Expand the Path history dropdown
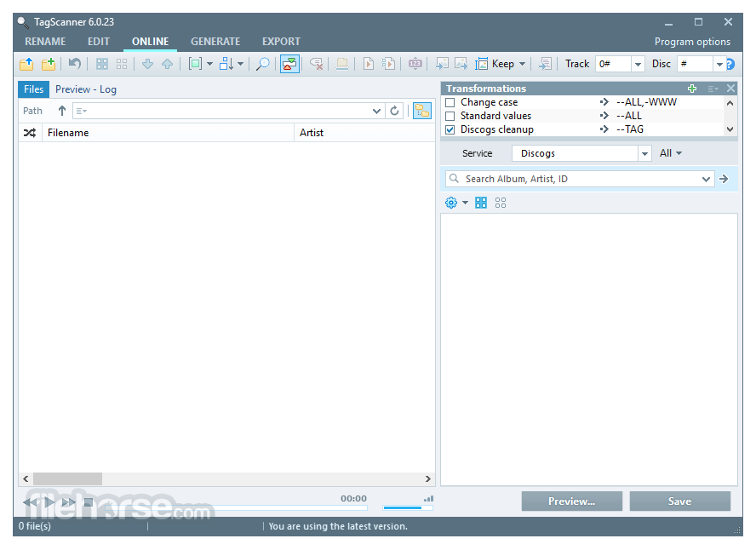Screen dimensions: 756x550 (376, 111)
